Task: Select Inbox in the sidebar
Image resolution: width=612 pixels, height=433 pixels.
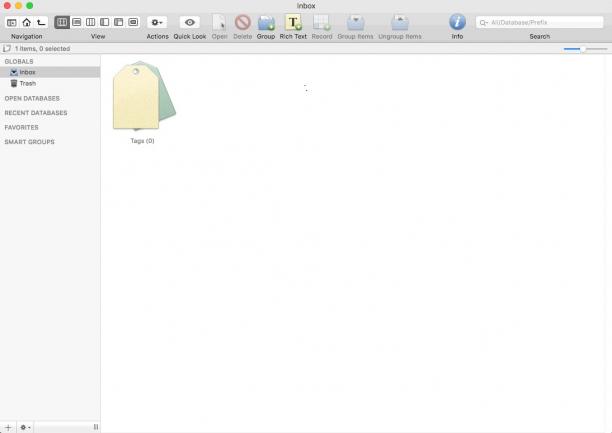Action: (x=50, y=72)
